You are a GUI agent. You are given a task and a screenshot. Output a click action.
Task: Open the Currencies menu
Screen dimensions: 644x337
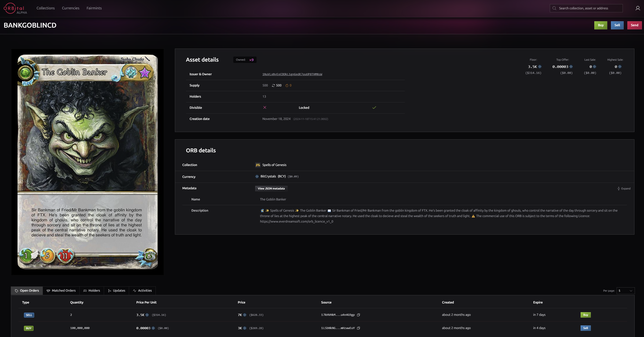click(70, 8)
